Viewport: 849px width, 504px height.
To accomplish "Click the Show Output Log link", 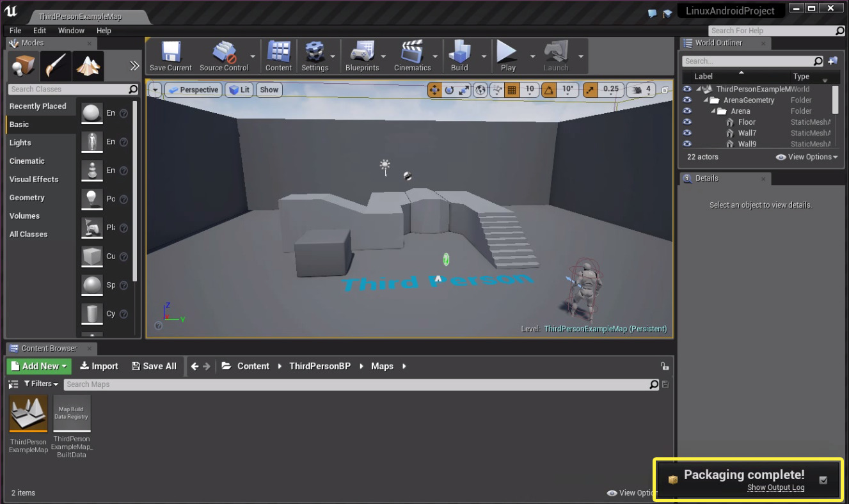I will [x=775, y=487].
